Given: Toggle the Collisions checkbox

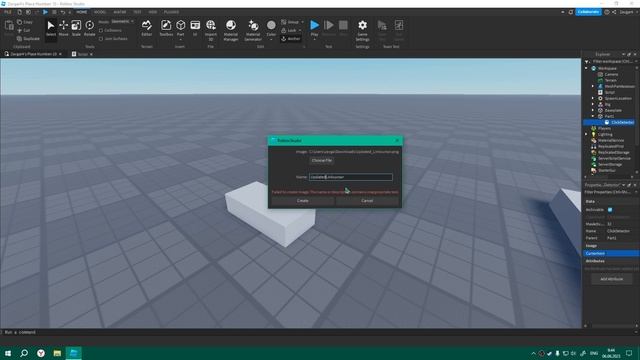Looking at the screenshot, I should [101, 31].
